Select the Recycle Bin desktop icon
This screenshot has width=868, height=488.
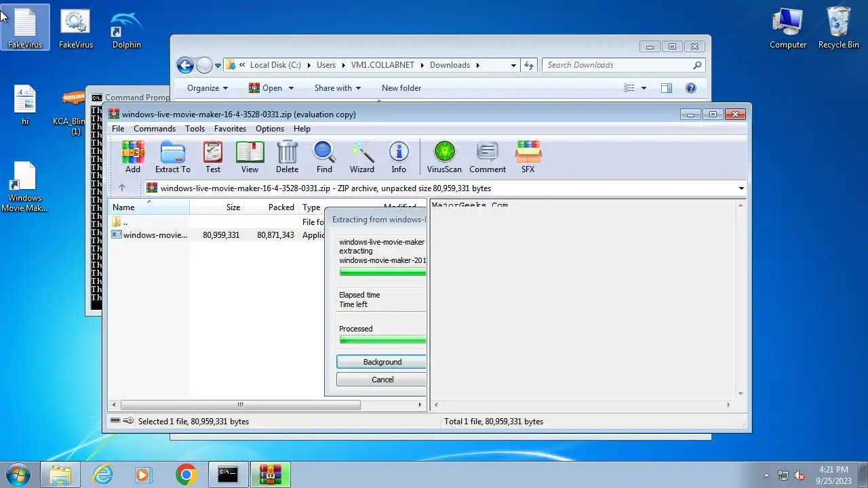coord(838,28)
